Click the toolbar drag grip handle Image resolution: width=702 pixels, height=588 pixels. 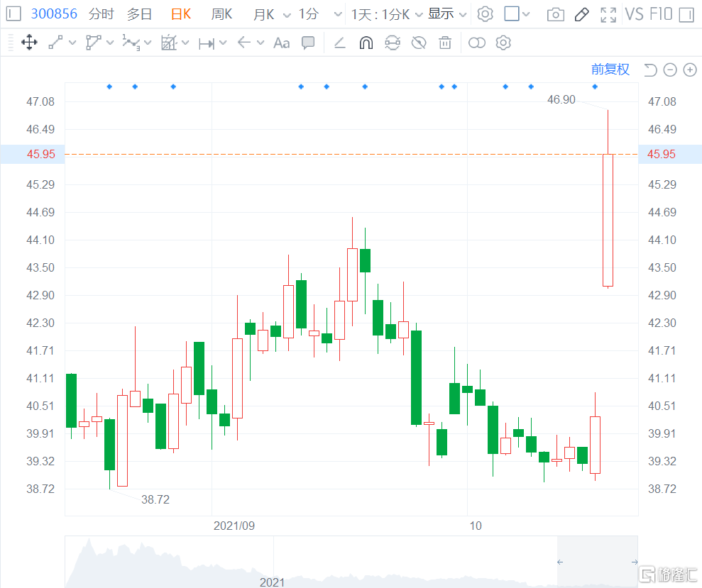[x=11, y=43]
